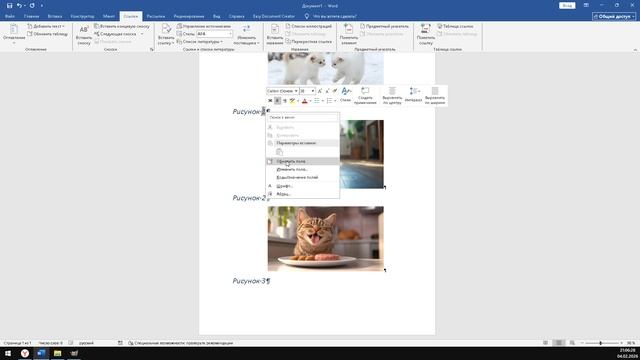Expand numbering list dropdown arrow

[335, 101]
